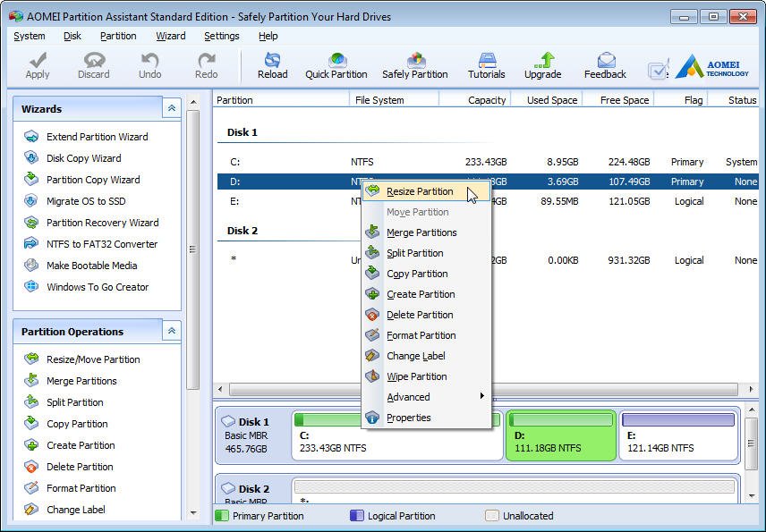This screenshot has height=532, width=766.
Task: Collapse the Wizards panel
Action: tap(171, 108)
